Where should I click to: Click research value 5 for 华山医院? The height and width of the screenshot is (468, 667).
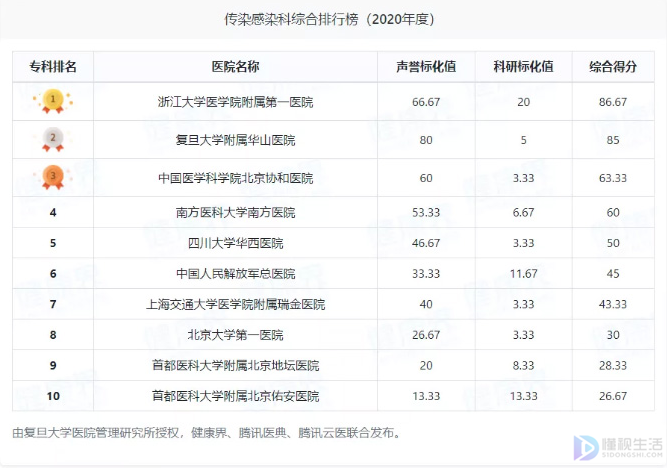pyautogui.click(x=524, y=140)
